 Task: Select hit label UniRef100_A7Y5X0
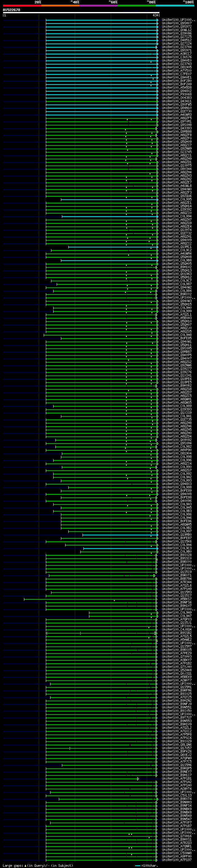click(x=177, y=71)
